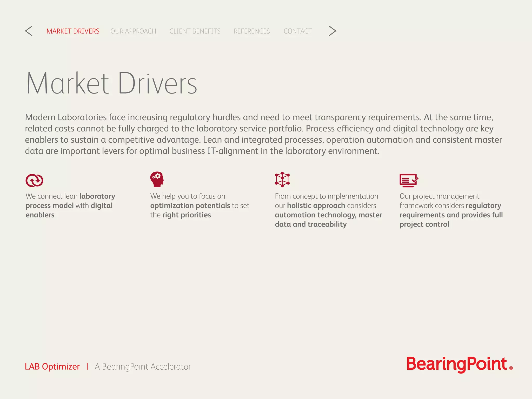The width and height of the screenshot is (532, 399).
Task: Go to the CONTACT tab
Action: (298, 31)
